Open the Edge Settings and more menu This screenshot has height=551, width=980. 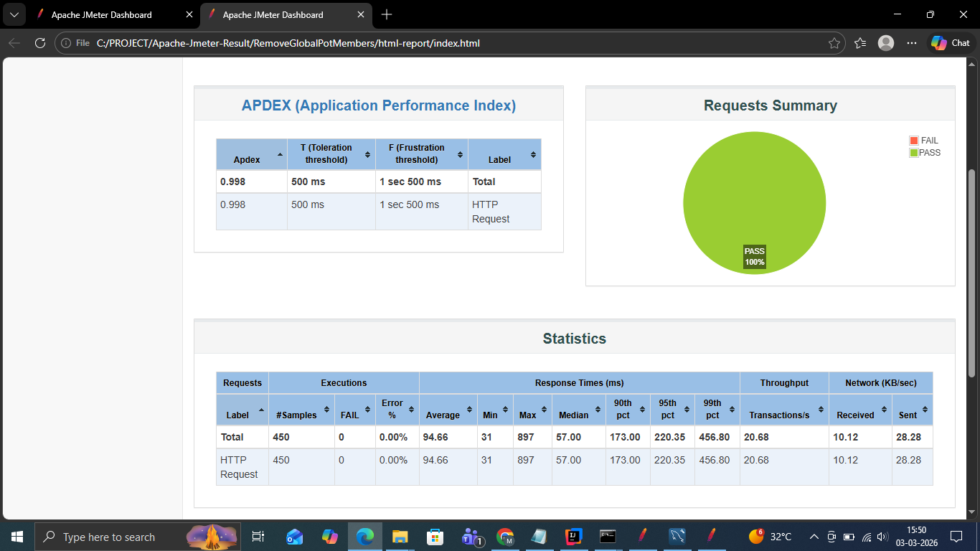(912, 43)
